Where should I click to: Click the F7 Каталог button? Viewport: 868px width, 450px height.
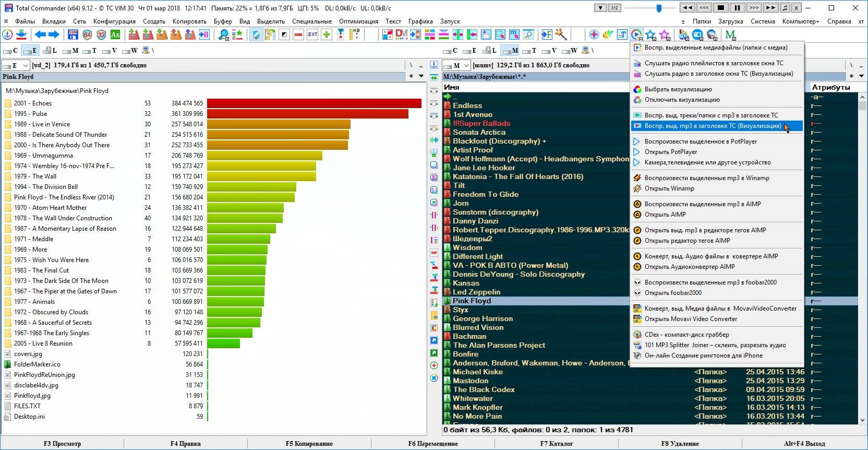(557, 444)
